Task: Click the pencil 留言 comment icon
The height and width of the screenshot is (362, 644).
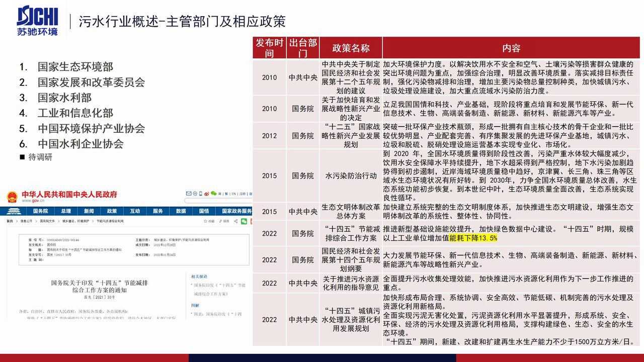Action: pos(220,221)
